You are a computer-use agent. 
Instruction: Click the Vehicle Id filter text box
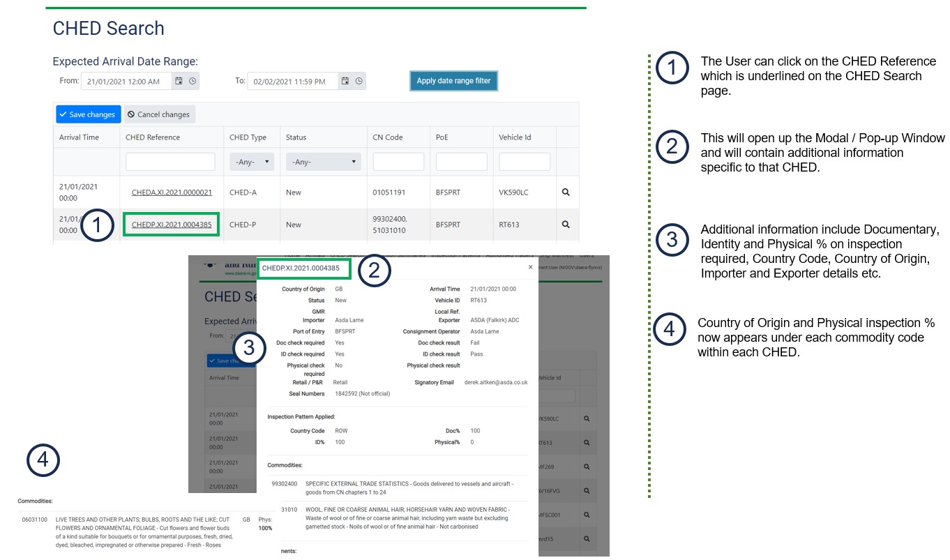click(x=525, y=162)
